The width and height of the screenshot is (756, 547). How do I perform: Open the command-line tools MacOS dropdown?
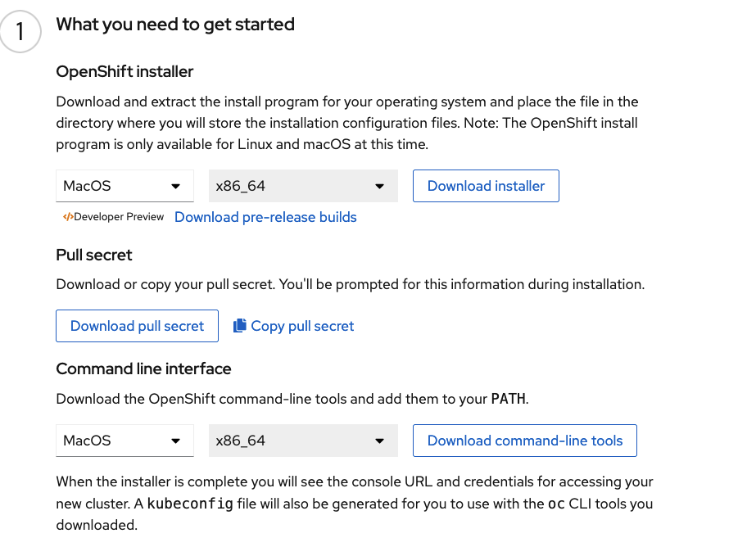tap(124, 441)
